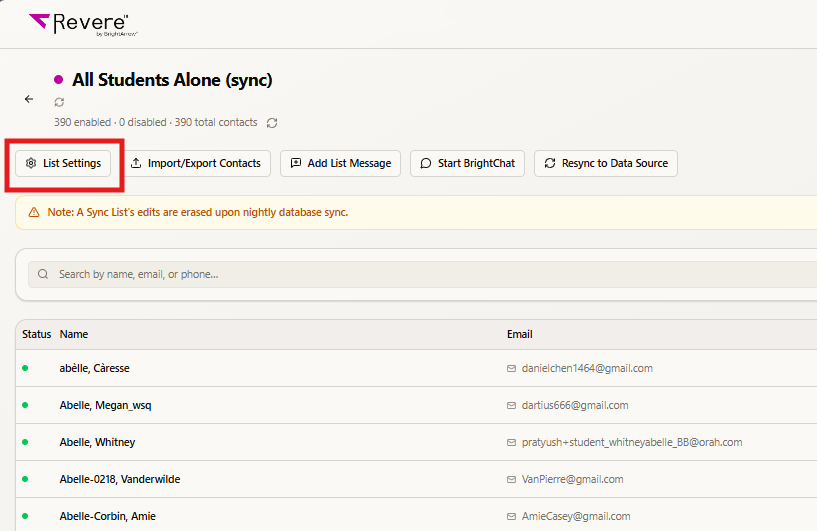The width and height of the screenshot is (817, 531).
Task: Open List Settings
Action: tap(63, 164)
